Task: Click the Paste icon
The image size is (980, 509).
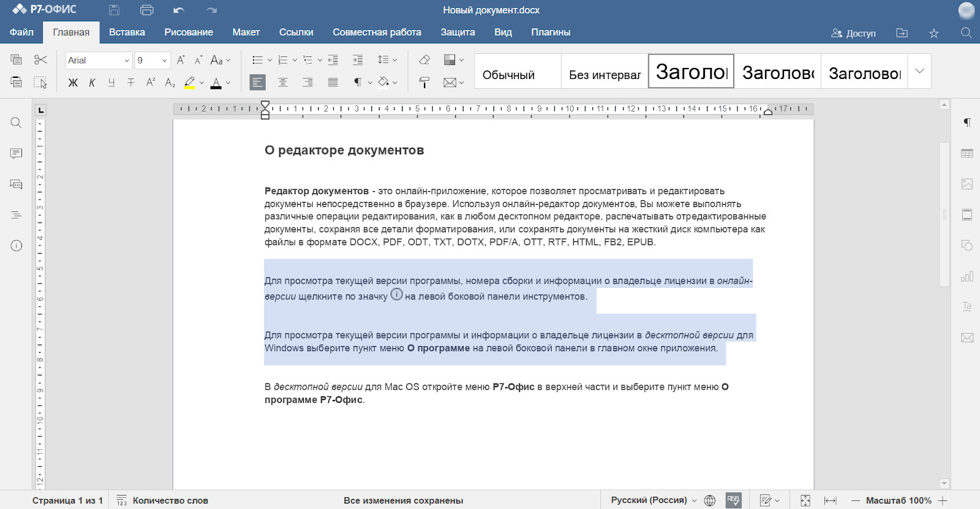Action: point(17,82)
